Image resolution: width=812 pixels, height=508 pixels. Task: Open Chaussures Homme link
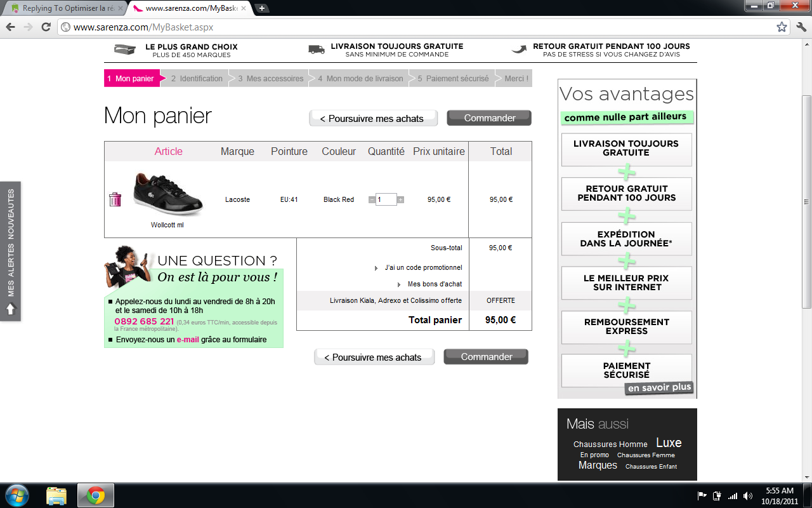(610, 444)
